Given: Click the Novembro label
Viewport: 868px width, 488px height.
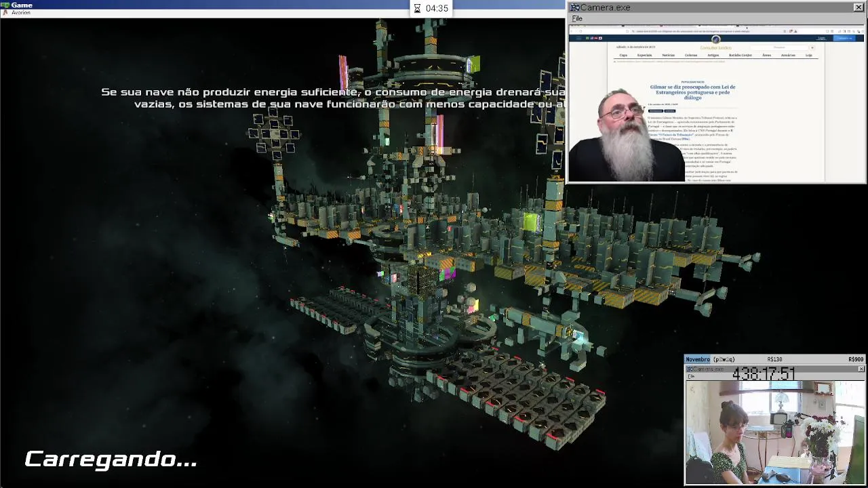Looking at the screenshot, I should pyautogui.click(x=698, y=359).
